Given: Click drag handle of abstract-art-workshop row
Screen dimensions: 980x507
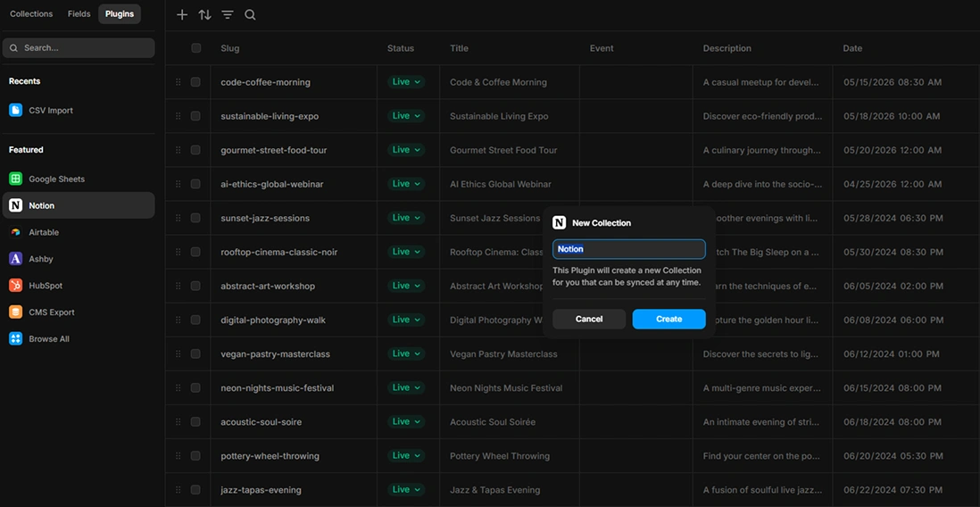Looking at the screenshot, I should [179, 286].
